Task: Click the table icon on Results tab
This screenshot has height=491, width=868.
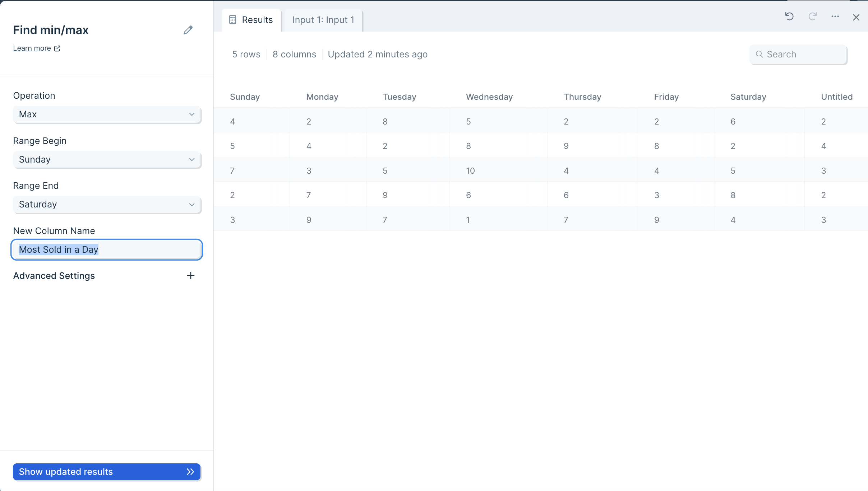Action: click(233, 20)
